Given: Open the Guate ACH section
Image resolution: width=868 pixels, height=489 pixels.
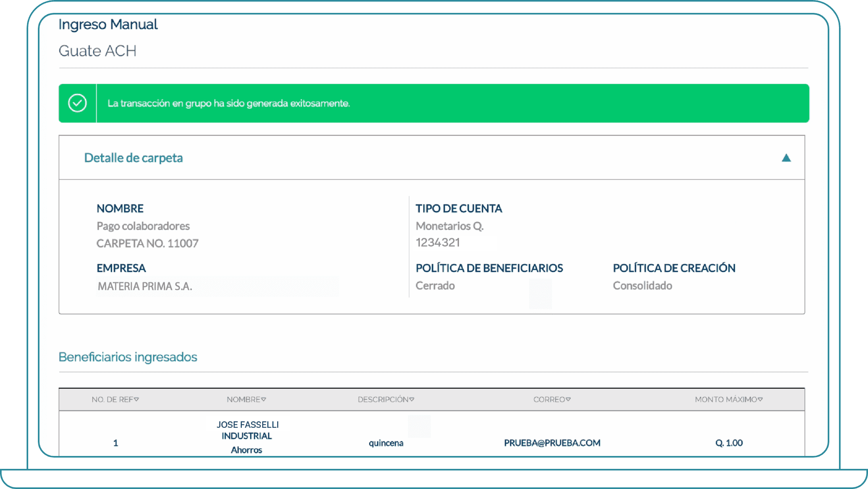Looking at the screenshot, I should tap(98, 51).
